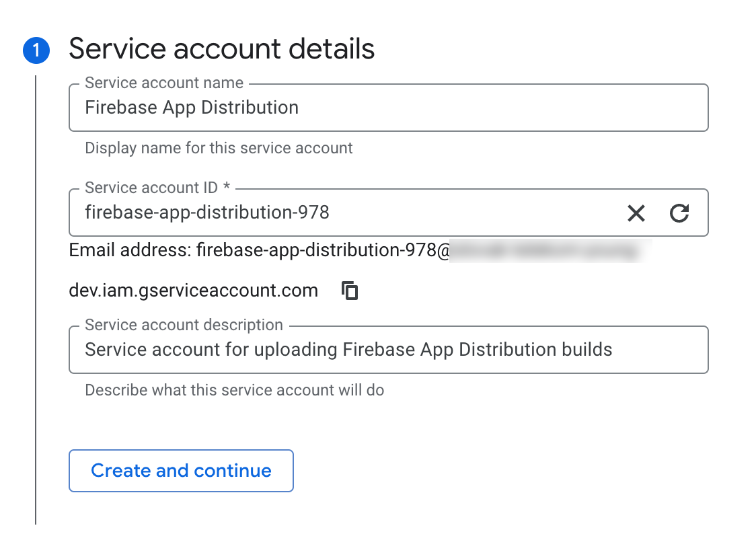Clear the Service account ID field
The height and width of the screenshot is (534, 756).
tap(636, 213)
